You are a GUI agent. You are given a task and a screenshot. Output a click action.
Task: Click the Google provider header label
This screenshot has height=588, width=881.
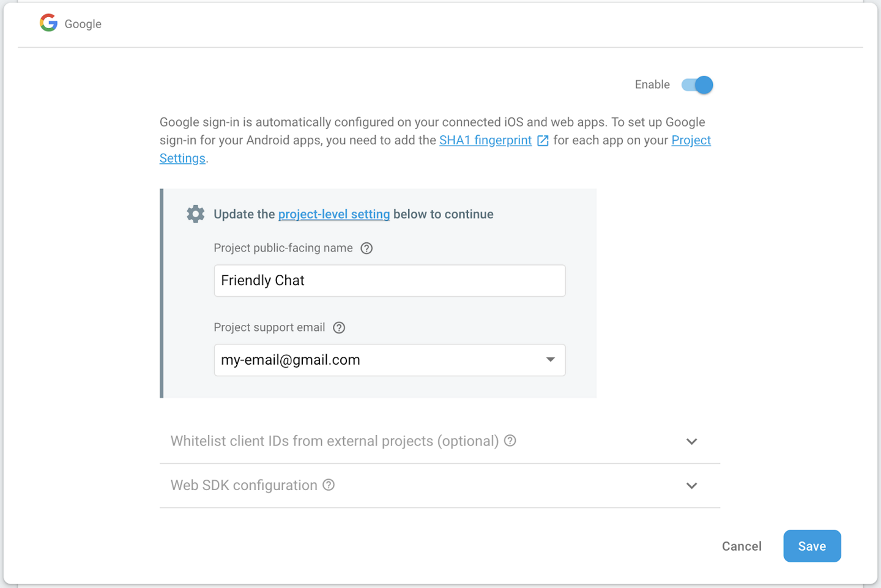click(x=83, y=24)
